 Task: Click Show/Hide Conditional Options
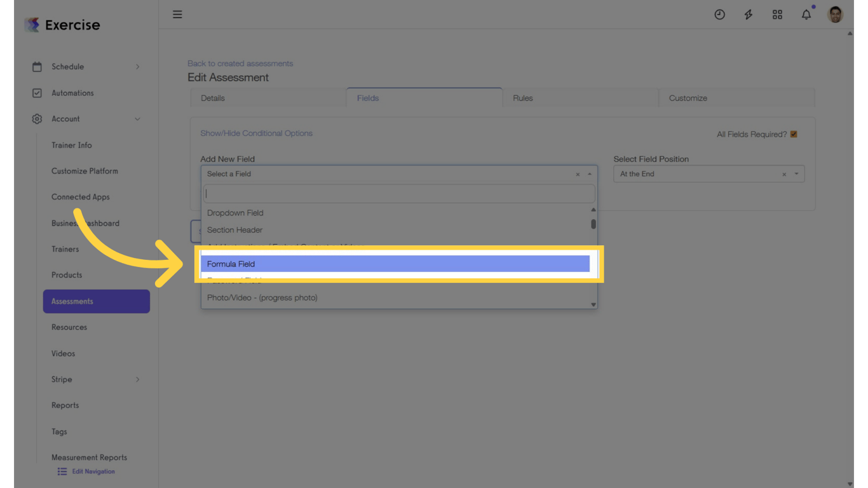point(256,133)
